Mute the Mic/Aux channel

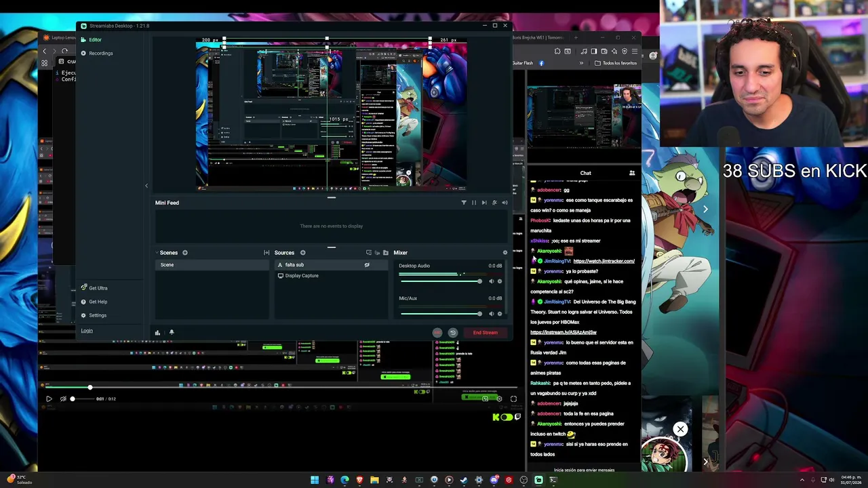492,314
